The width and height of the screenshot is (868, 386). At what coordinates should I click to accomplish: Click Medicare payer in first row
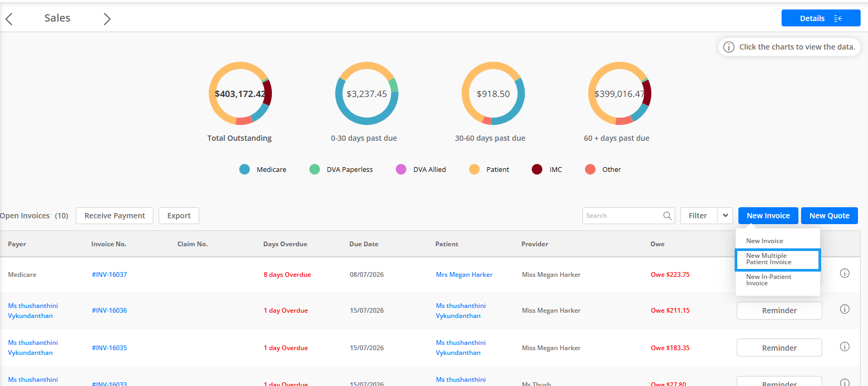(x=22, y=275)
